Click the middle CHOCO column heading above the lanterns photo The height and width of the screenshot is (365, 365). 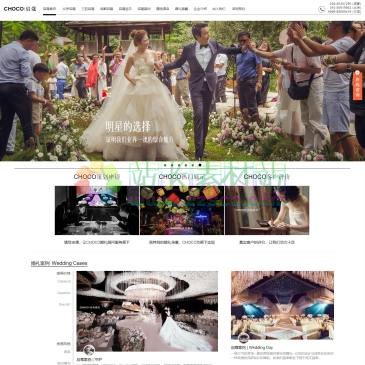(x=182, y=177)
